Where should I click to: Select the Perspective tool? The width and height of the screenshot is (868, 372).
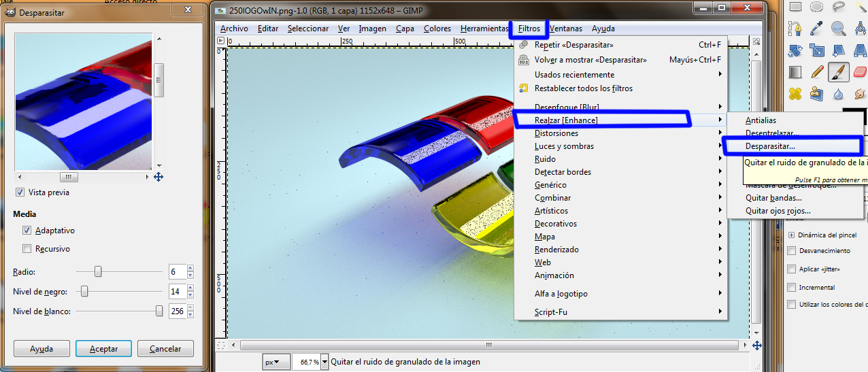coord(861,50)
